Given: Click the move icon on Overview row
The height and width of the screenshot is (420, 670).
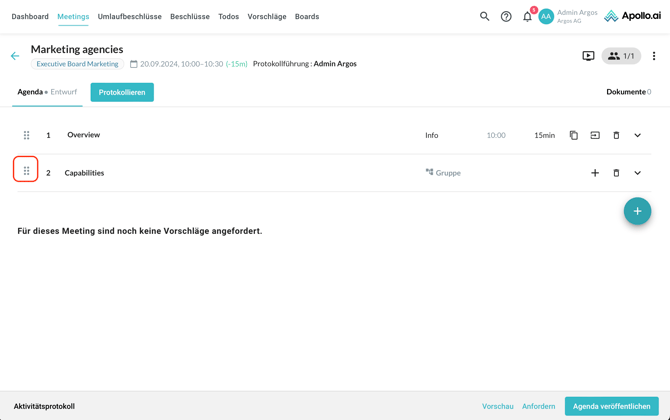Looking at the screenshot, I should point(595,135).
